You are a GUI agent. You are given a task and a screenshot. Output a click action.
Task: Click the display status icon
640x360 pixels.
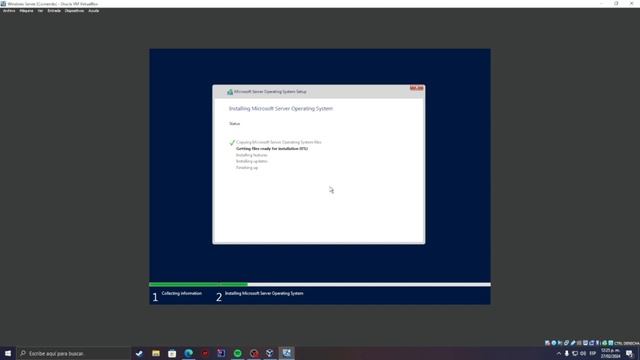coord(585,343)
